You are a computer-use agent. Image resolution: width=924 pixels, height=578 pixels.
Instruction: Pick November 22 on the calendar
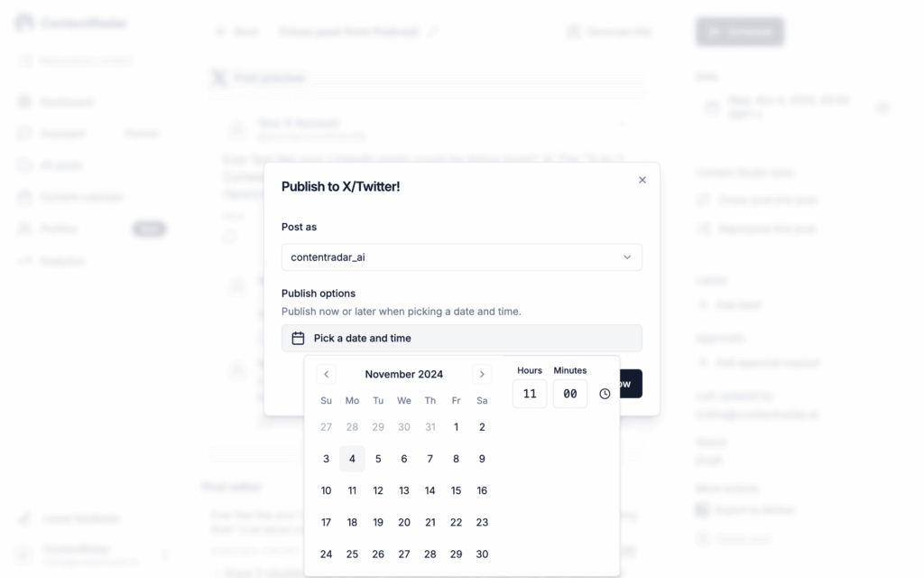coord(456,522)
